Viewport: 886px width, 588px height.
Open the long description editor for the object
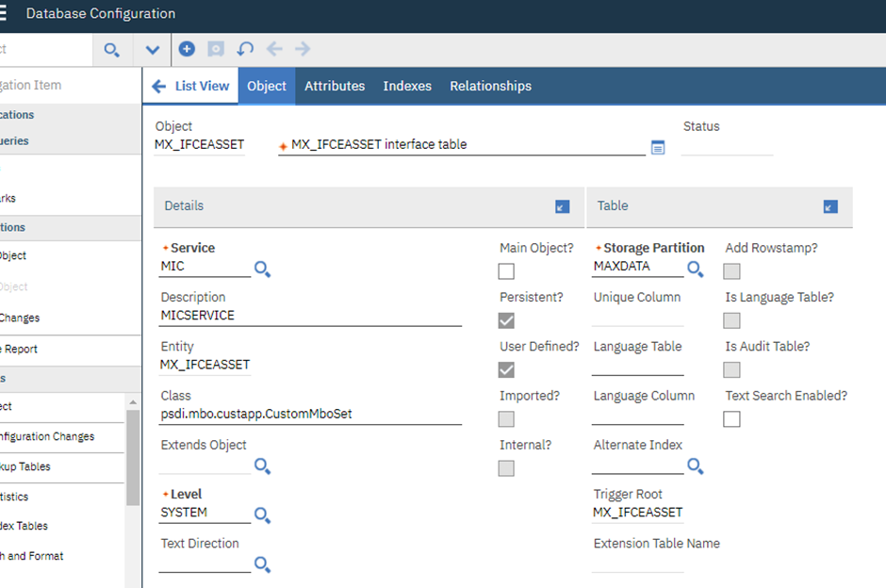pos(658,147)
